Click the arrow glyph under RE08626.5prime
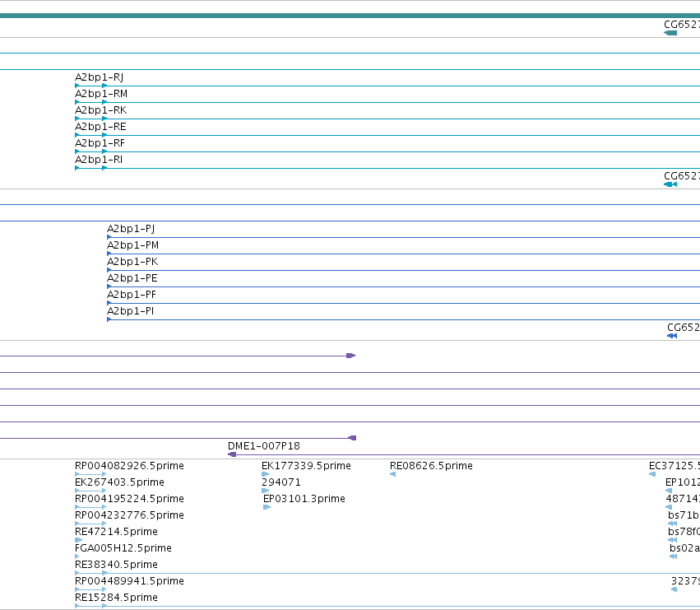The width and height of the screenshot is (700, 610). (393, 474)
